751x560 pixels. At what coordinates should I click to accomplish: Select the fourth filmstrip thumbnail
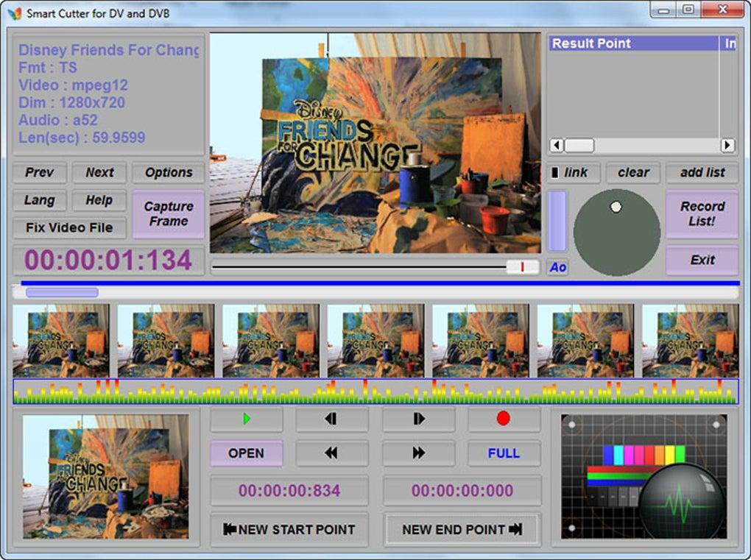coord(376,341)
